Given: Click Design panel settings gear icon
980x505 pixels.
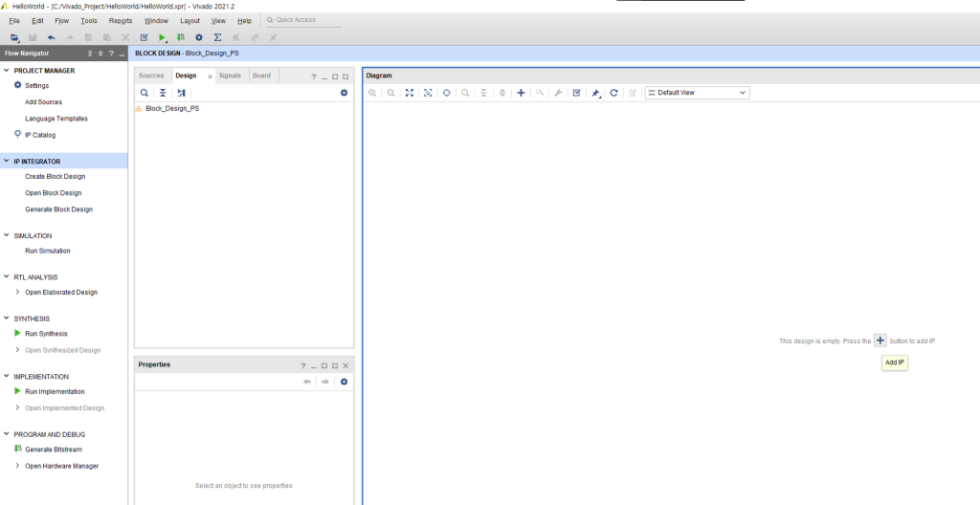Looking at the screenshot, I should 344,93.
